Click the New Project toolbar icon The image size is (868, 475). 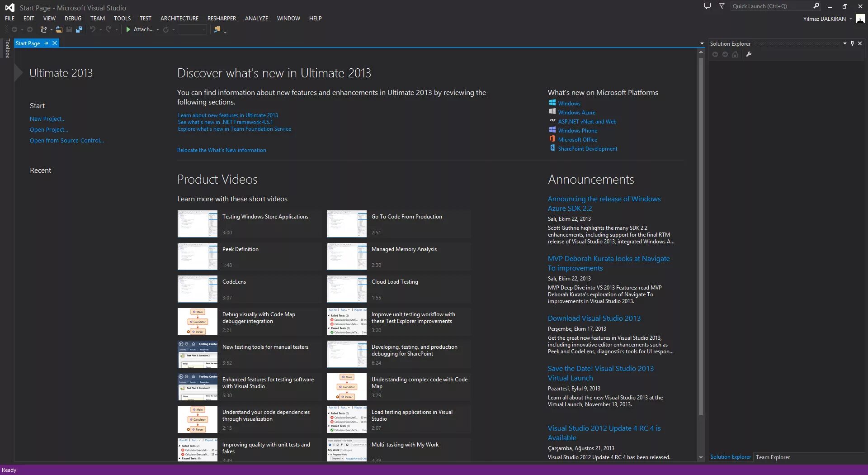pyautogui.click(x=43, y=29)
